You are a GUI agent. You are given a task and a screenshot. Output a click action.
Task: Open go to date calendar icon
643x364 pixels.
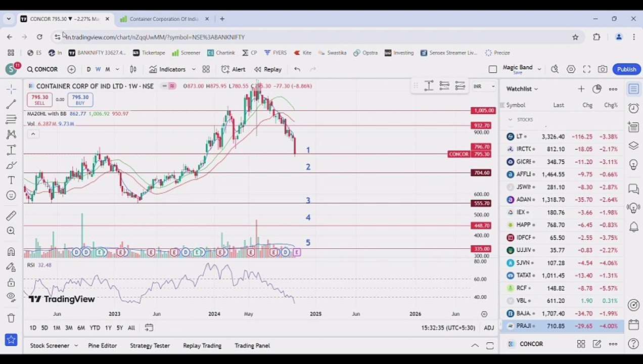pos(149,328)
